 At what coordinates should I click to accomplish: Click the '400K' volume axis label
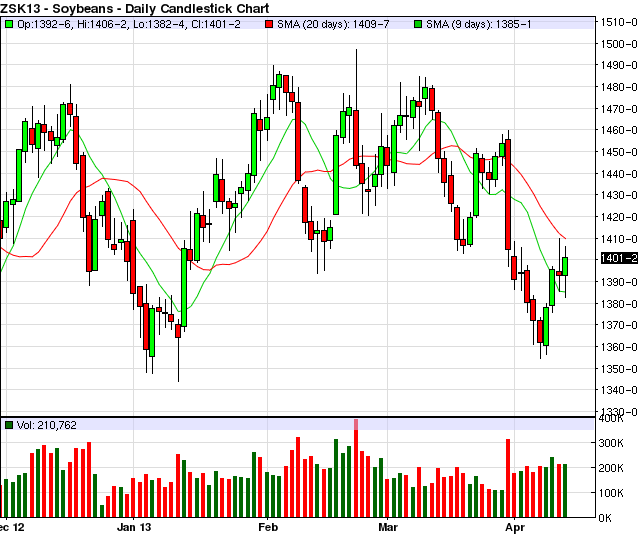(611, 418)
